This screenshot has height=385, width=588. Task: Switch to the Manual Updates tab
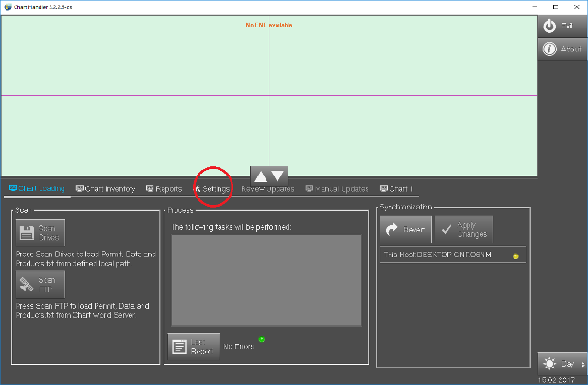coord(337,189)
